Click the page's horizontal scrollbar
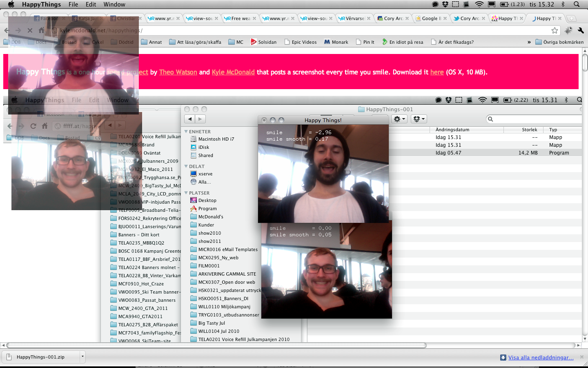This screenshot has height=368, width=588. coord(216,345)
